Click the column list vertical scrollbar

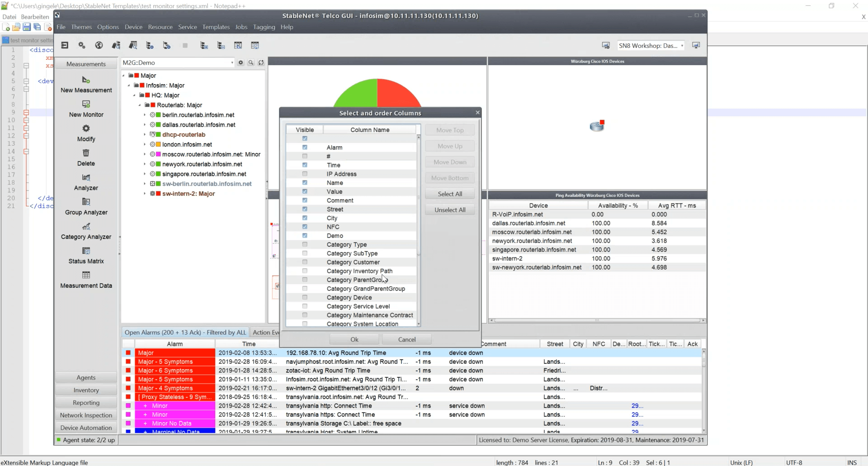coord(419,197)
